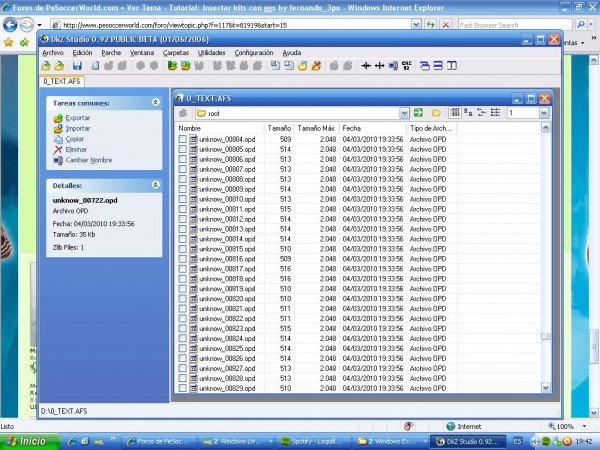Open the Edición menu
The image size is (600, 450).
(x=82, y=53)
